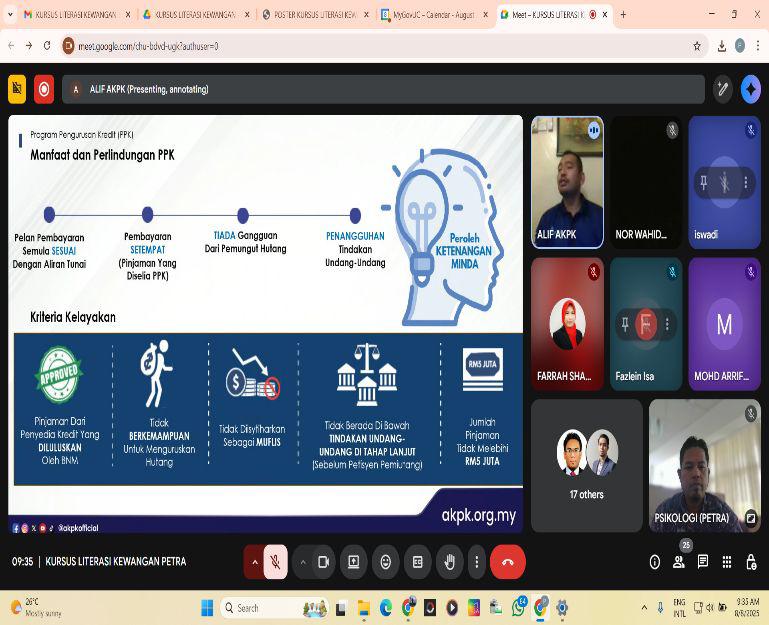The height and width of the screenshot is (625, 769).
Task: Toggle the camera on in Meet
Action: tap(323, 562)
